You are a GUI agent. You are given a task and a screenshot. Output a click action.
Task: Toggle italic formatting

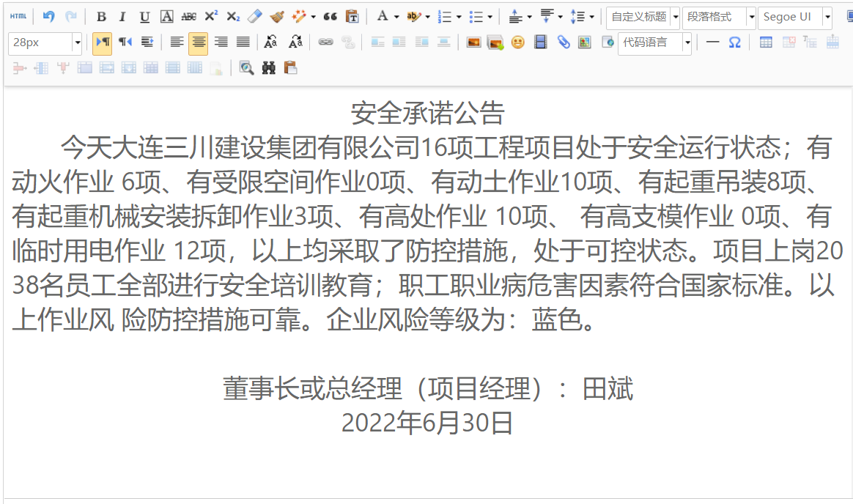coord(122,17)
